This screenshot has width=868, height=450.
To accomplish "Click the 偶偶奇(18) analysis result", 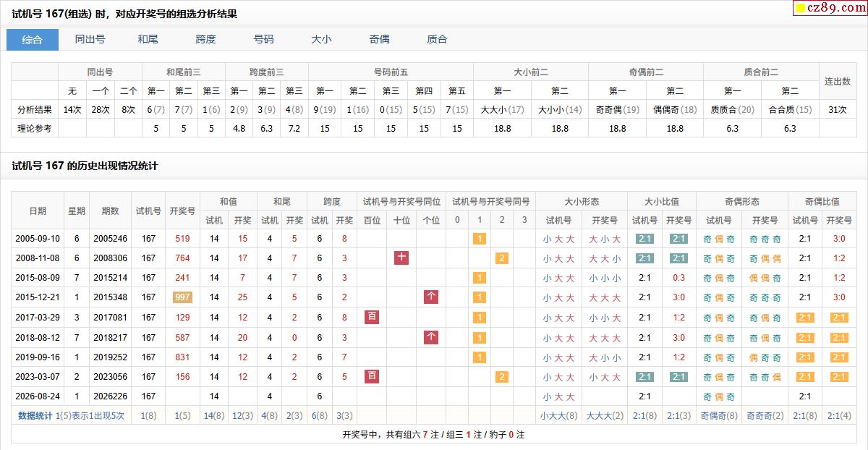I will tap(675, 110).
